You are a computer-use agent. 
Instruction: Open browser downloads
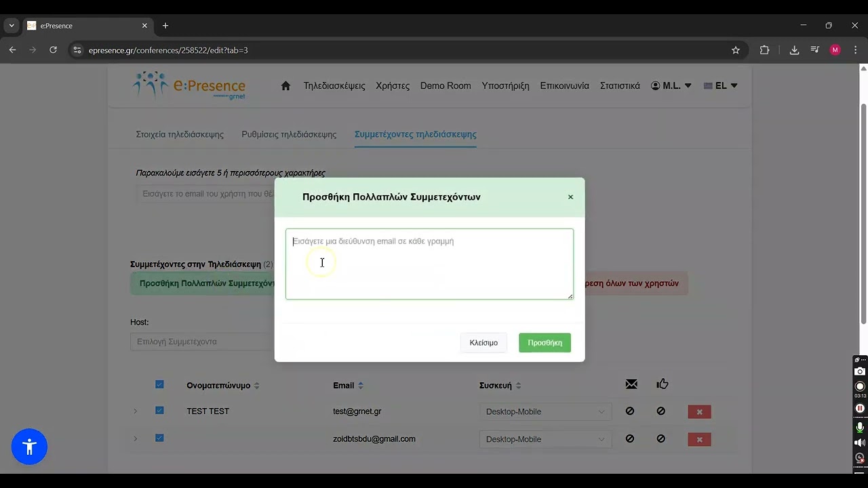click(795, 50)
